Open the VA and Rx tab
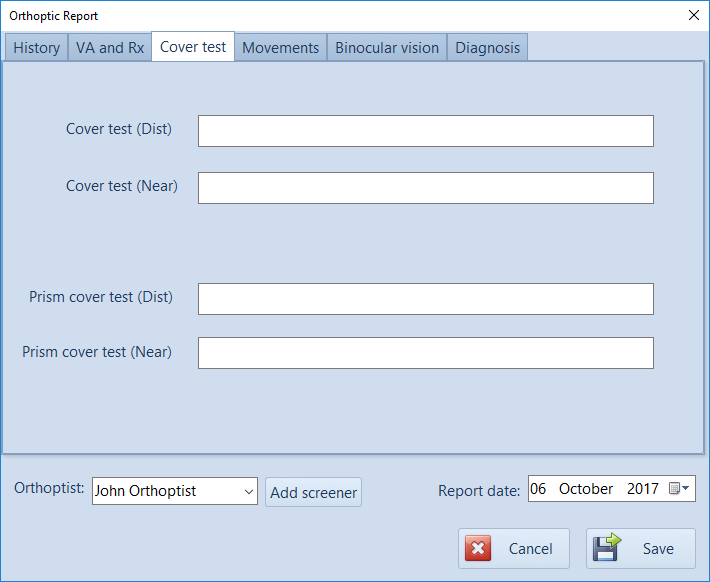The height and width of the screenshot is (582, 710). tap(110, 48)
